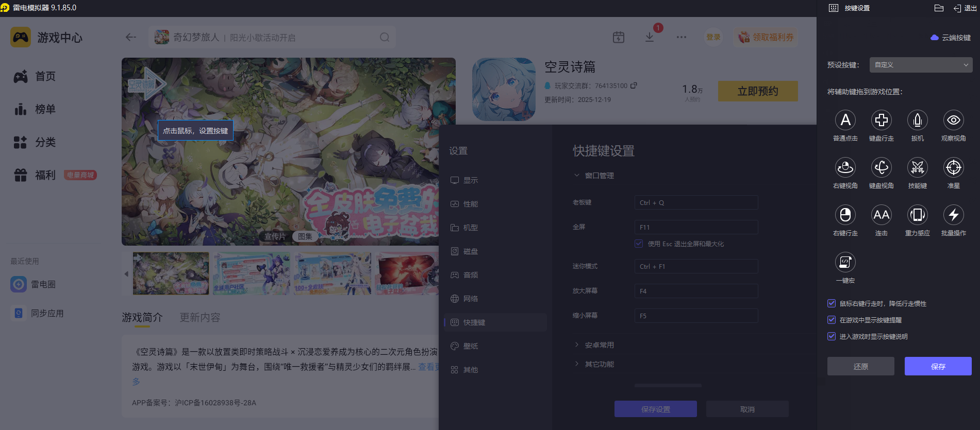The height and width of the screenshot is (430, 980).
Task: Click 取消 in settings dialog
Action: 748,409
